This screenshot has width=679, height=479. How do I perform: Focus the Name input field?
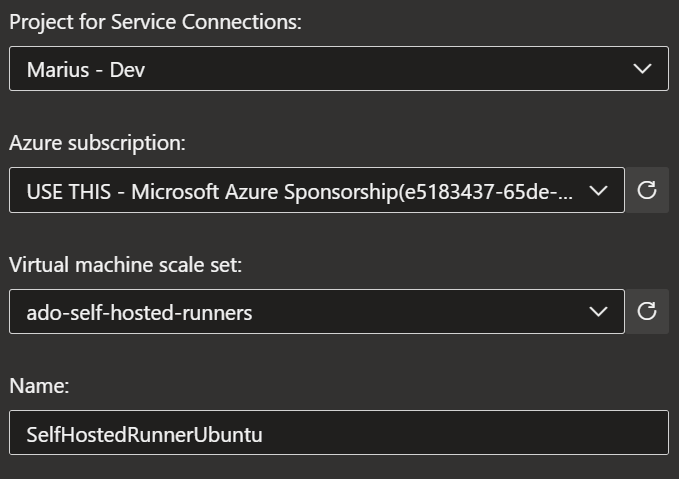point(338,433)
